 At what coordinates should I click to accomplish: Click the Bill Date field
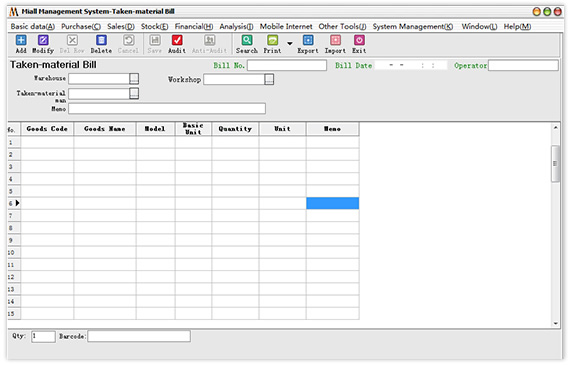click(412, 66)
